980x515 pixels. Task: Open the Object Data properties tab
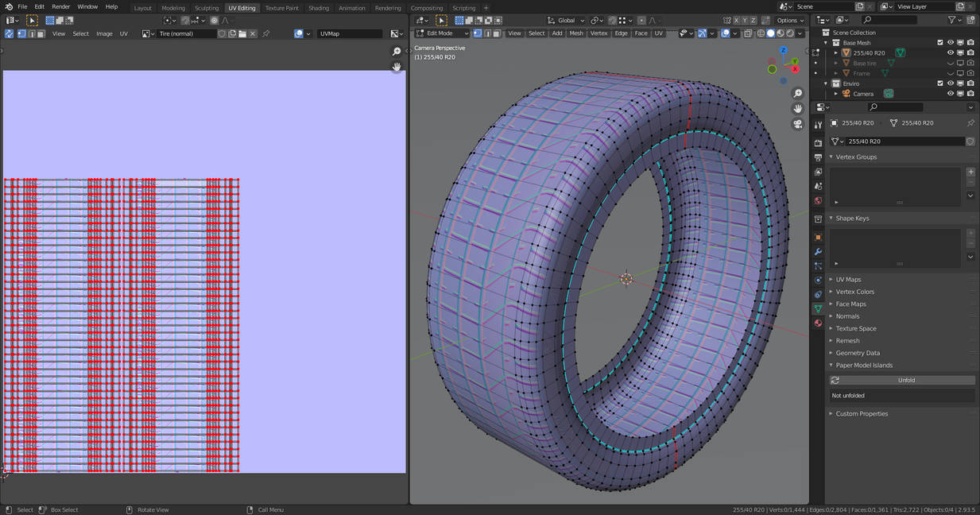tap(818, 308)
